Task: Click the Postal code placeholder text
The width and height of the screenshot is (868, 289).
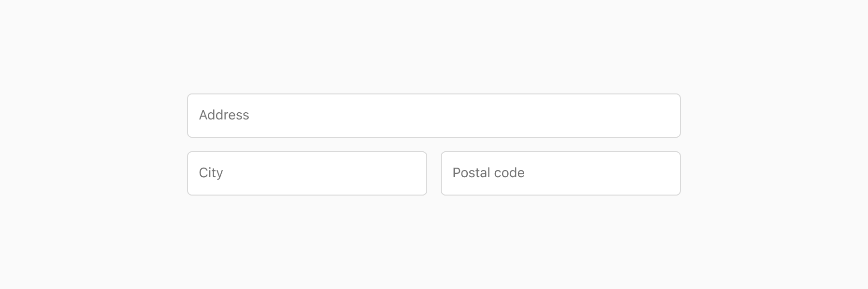Action: pyautogui.click(x=488, y=172)
